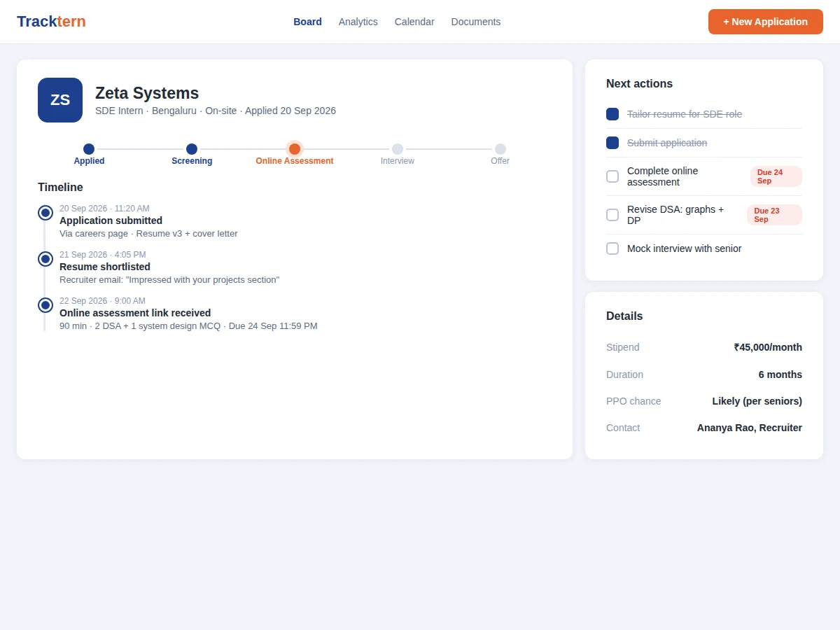Click the Tracktern logo
Screen dimensions: 840x630
(x=51, y=22)
